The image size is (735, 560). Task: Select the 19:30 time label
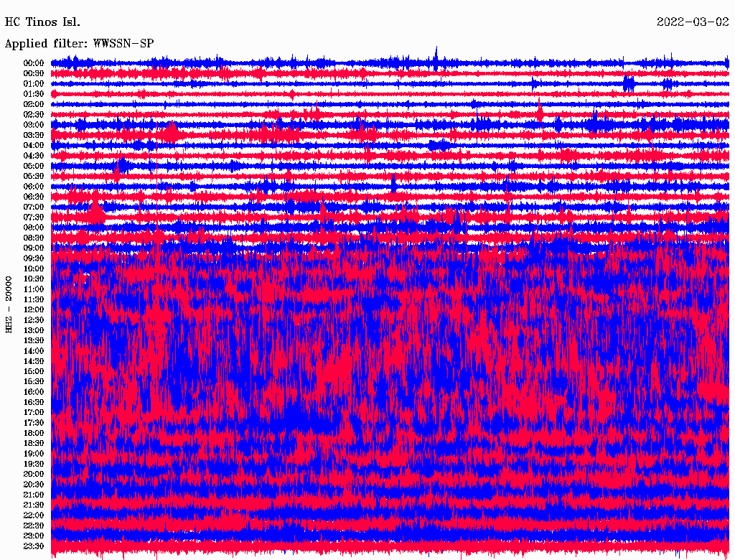(34, 464)
